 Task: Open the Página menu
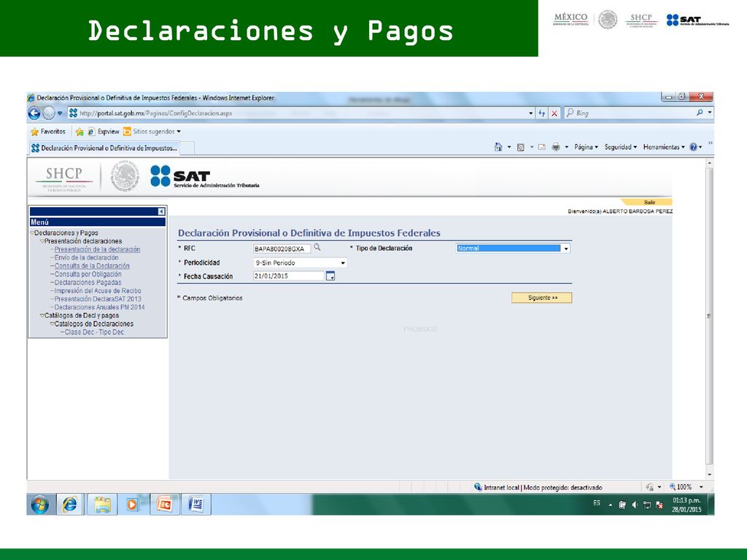pyautogui.click(x=586, y=147)
